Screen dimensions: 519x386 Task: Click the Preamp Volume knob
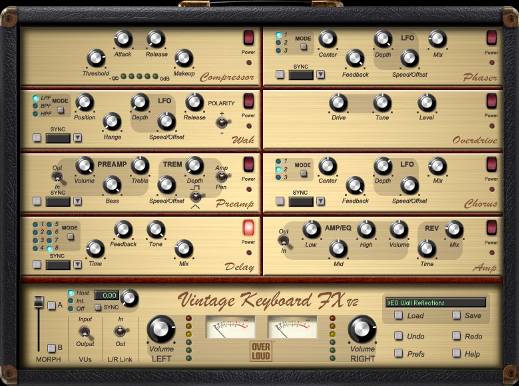(85, 165)
